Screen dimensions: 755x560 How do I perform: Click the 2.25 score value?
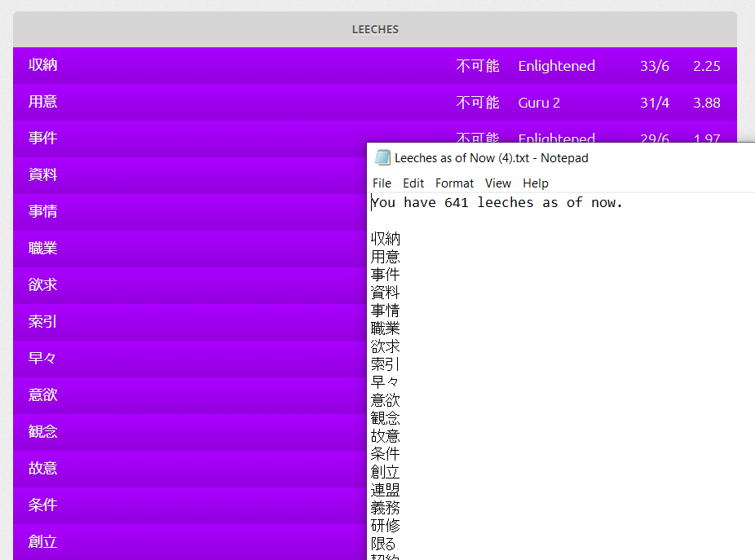pos(706,66)
